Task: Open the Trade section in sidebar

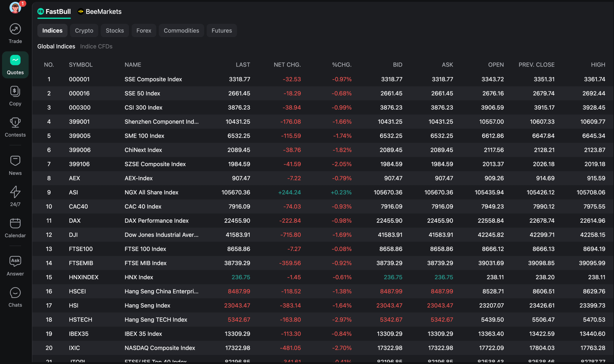Action: tap(15, 33)
